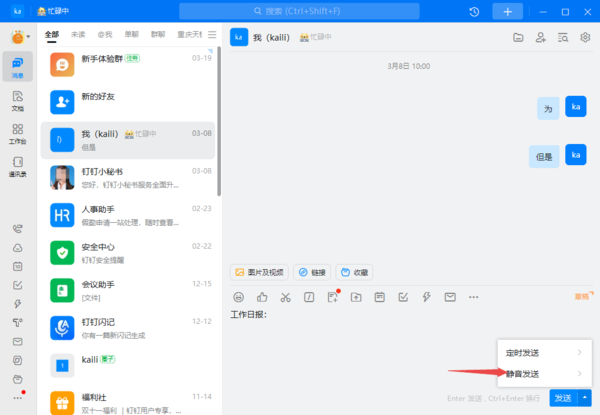Expand the send options arrow beside 发送
Screen dimensions: 600x415
(584, 398)
